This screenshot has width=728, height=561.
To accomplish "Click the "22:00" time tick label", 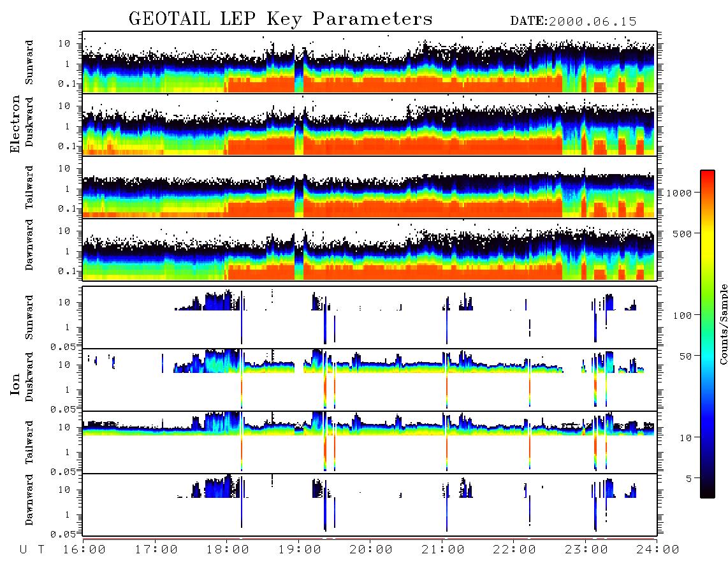I will [x=514, y=550].
